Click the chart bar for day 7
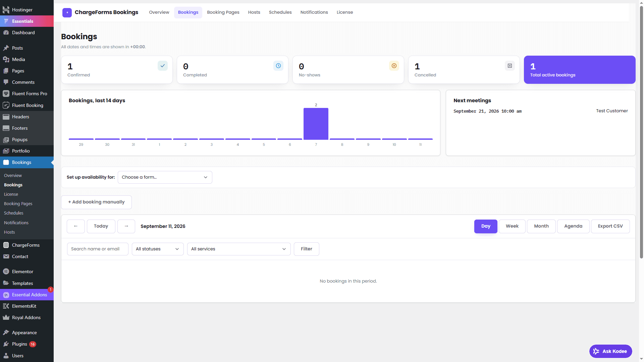644x362 pixels. [x=316, y=124]
